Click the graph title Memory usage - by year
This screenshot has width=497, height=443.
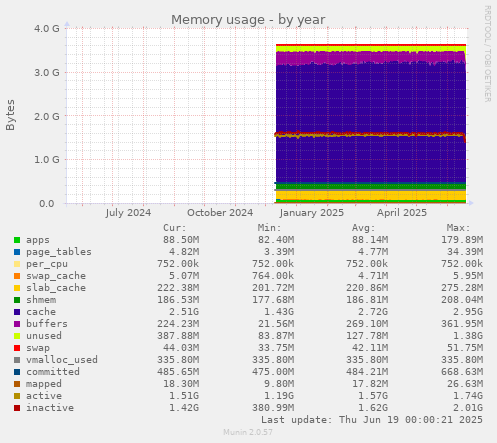pyautogui.click(x=248, y=20)
